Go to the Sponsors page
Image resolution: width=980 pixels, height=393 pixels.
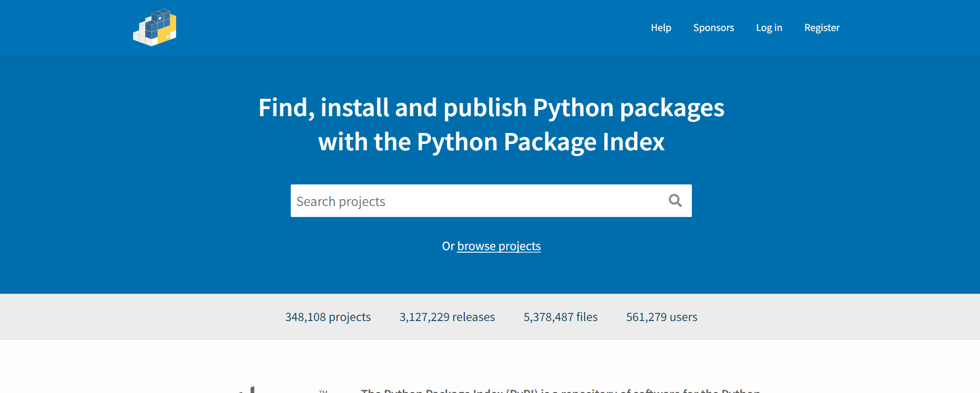point(713,28)
